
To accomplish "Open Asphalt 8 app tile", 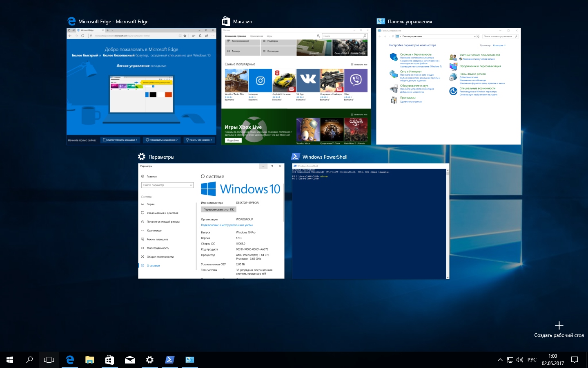I will (x=284, y=84).
